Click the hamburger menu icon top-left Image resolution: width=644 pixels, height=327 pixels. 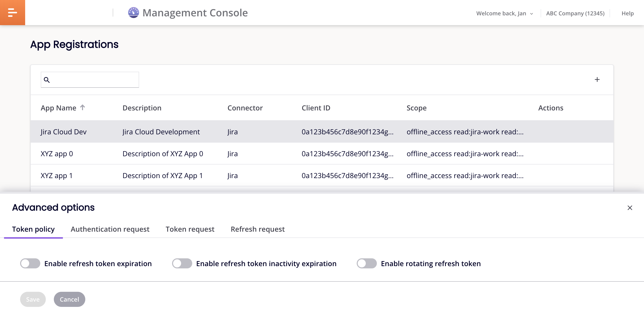point(12,12)
